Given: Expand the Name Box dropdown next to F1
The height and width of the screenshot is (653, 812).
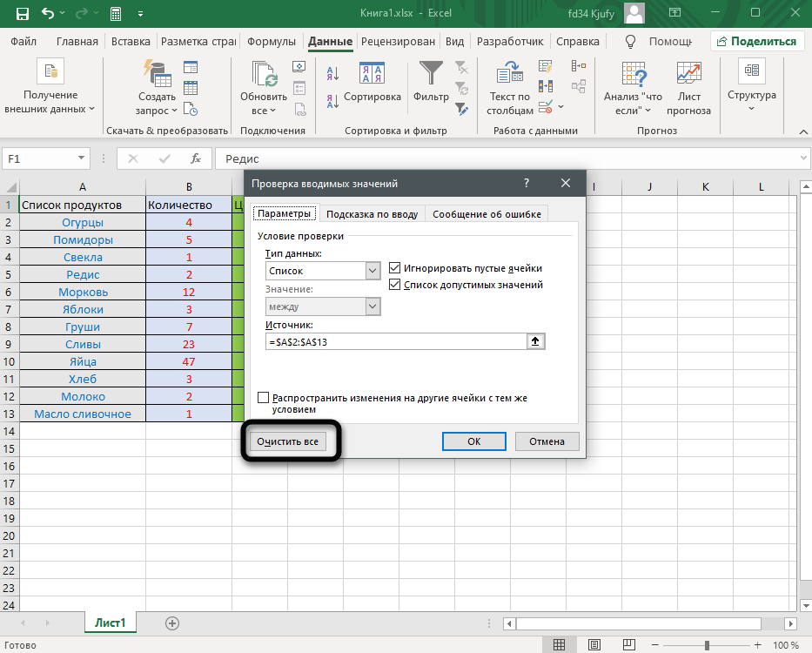Looking at the screenshot, I should [x=82, y=159].
